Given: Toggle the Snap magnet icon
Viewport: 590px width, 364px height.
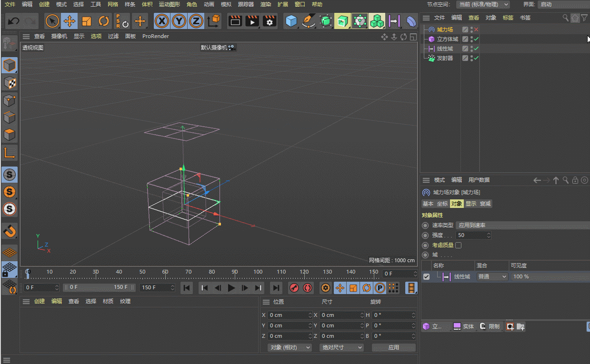Looking at the screenshot, I should coord(10,231).
